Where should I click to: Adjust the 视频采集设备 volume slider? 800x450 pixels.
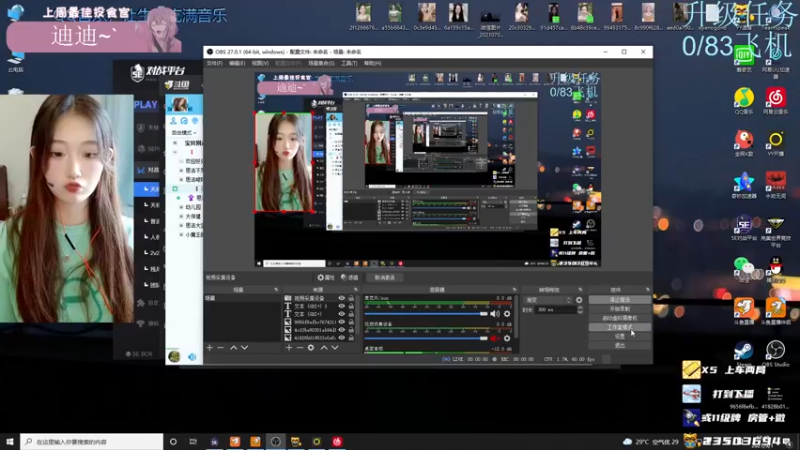(x=426, y=338)
